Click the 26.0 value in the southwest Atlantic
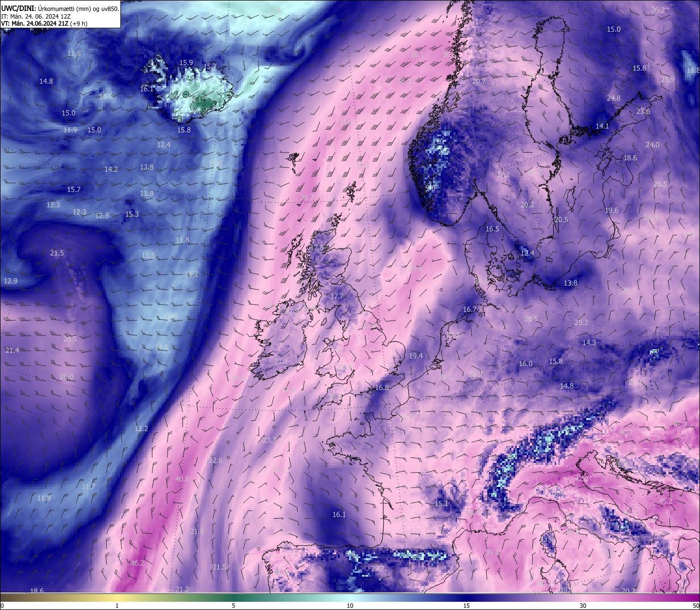The height and width of the screenshot is (610, 700). pyautogui.click(x=66, y=377)
